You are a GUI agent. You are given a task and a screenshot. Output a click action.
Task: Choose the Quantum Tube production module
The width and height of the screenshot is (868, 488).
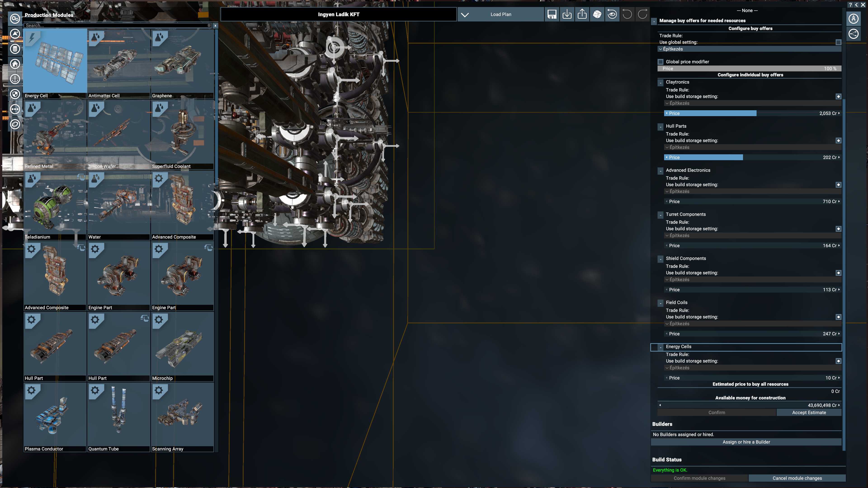[119, 417]
